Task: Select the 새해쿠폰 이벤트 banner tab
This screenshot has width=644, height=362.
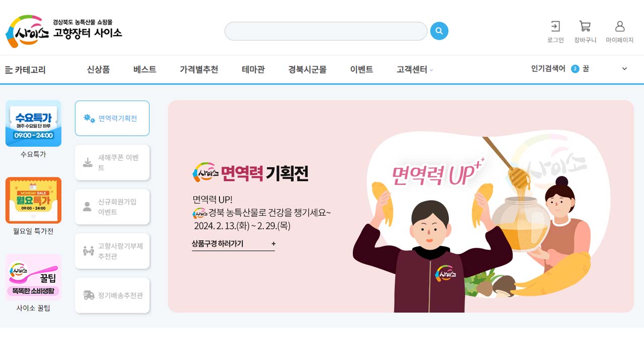Action: (x=112, y=162)
